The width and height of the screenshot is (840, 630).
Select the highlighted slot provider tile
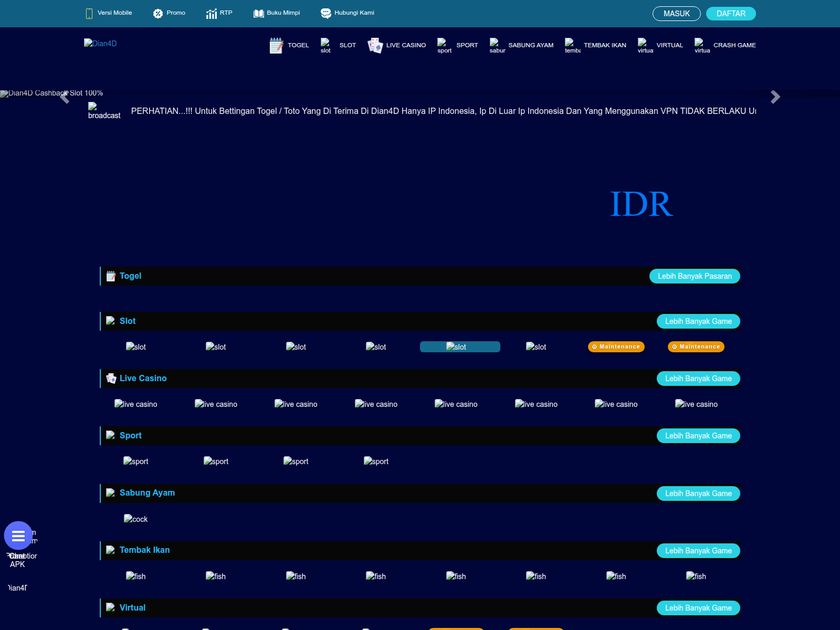coord(460,346)
